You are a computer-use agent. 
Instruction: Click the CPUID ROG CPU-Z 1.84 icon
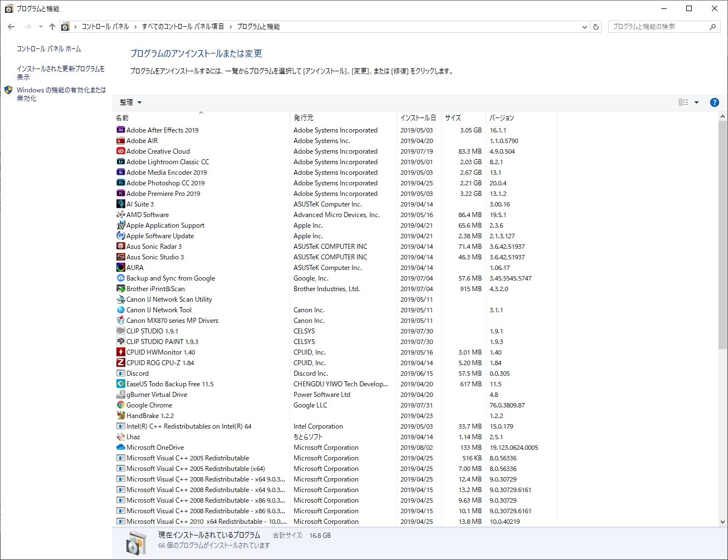120,363
